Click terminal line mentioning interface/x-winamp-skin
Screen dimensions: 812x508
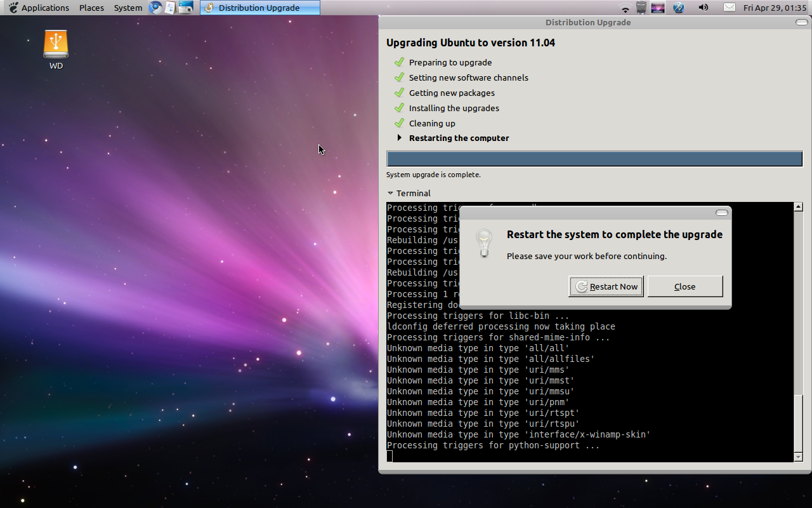point(519,434)
